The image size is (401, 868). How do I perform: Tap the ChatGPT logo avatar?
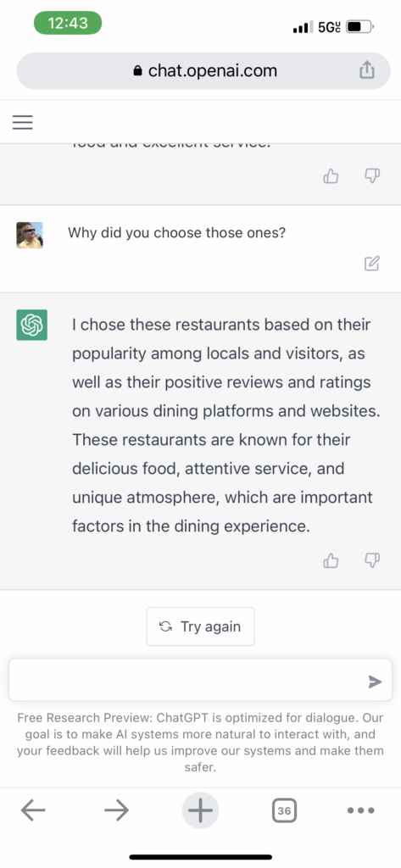point(31,325)
